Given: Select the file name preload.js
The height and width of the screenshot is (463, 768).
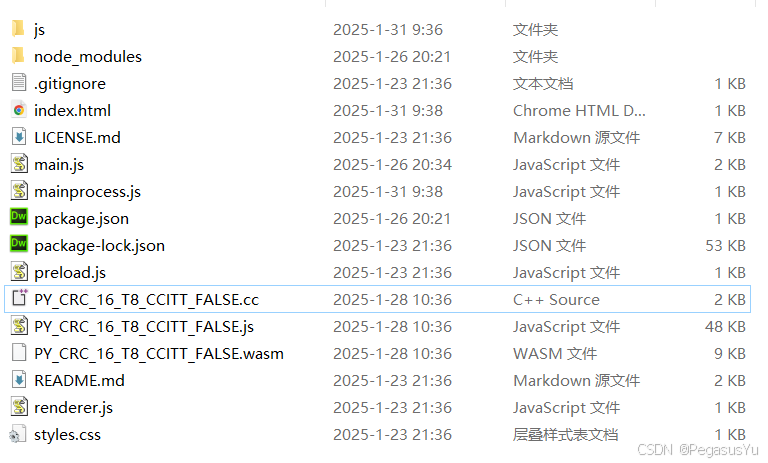Looking at the screenshot, I should coord(70,272).
